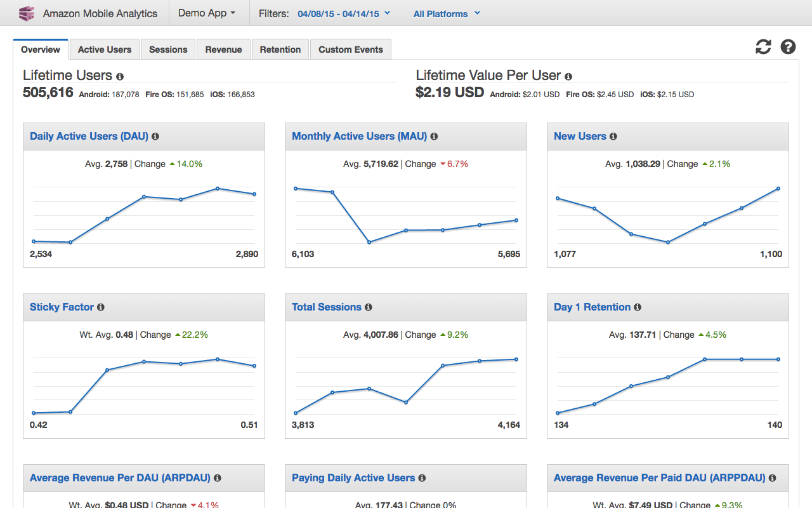Click the lowest point on New Users chart
812x508 pixels.
pyautogui.click(x=668, y=242)
